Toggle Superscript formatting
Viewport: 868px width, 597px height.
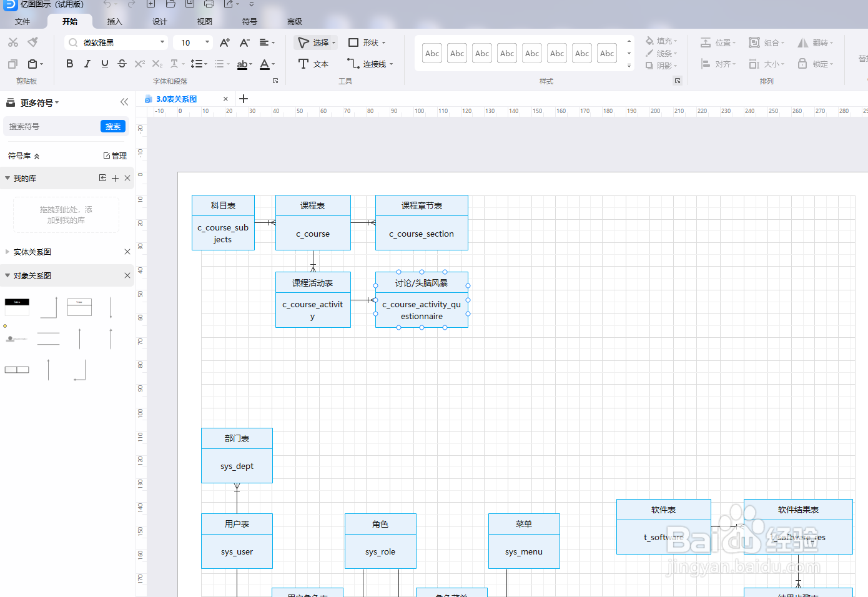click(139, 64)
